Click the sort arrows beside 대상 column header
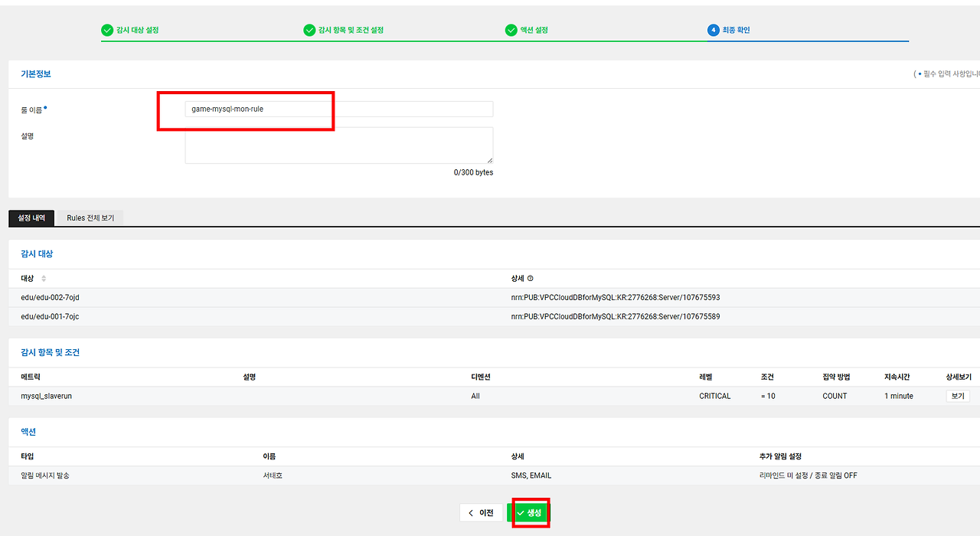This screenshot has width=980, height=536. 44,279
